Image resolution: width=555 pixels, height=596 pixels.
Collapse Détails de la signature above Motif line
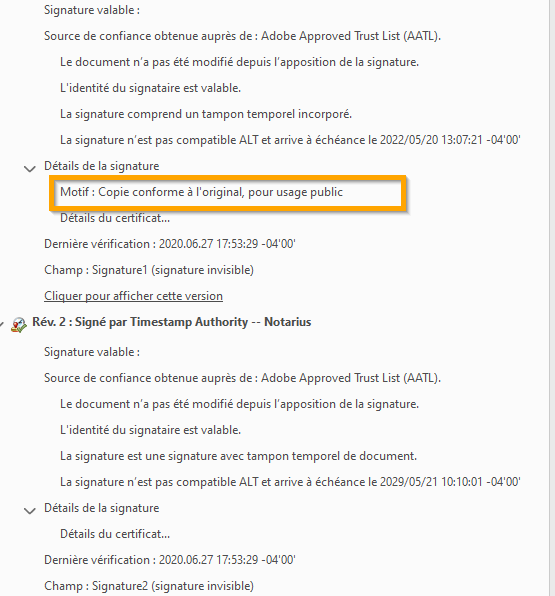coord(30,168)
